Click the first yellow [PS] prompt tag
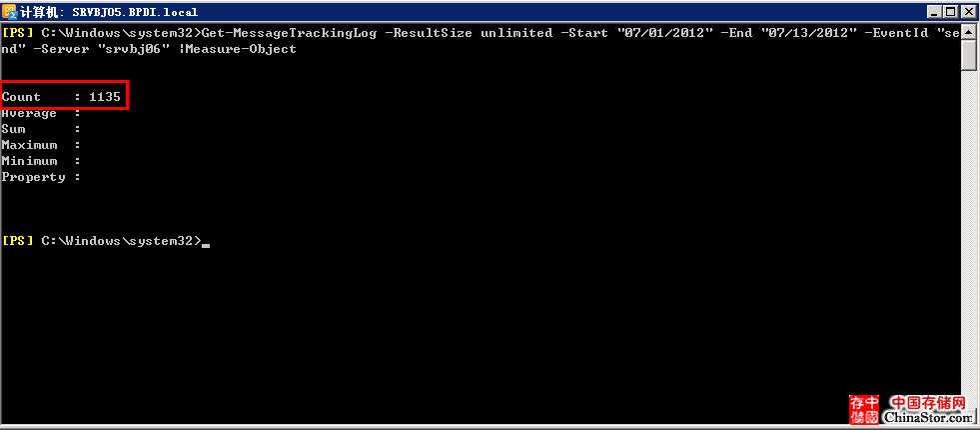 click(x=18, y=33)
